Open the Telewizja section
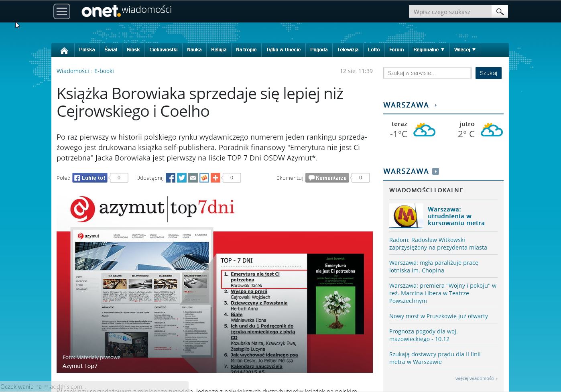 348,50
